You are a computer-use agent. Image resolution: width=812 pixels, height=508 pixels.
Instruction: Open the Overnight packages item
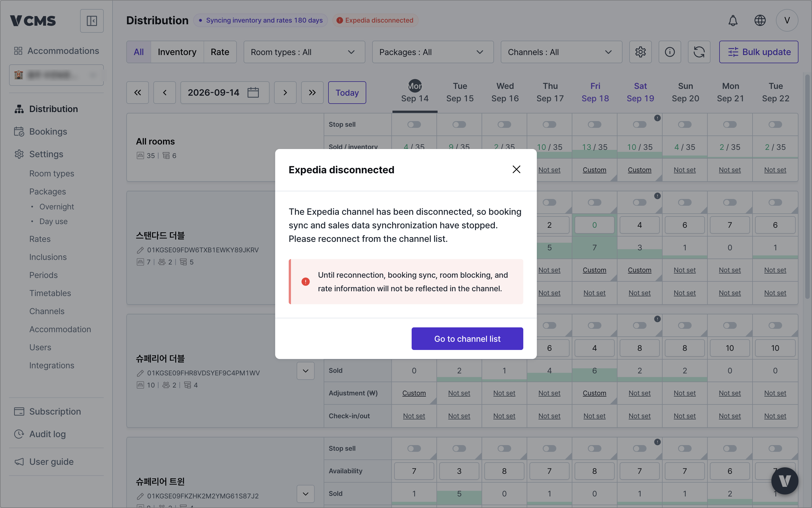[57, 207]
